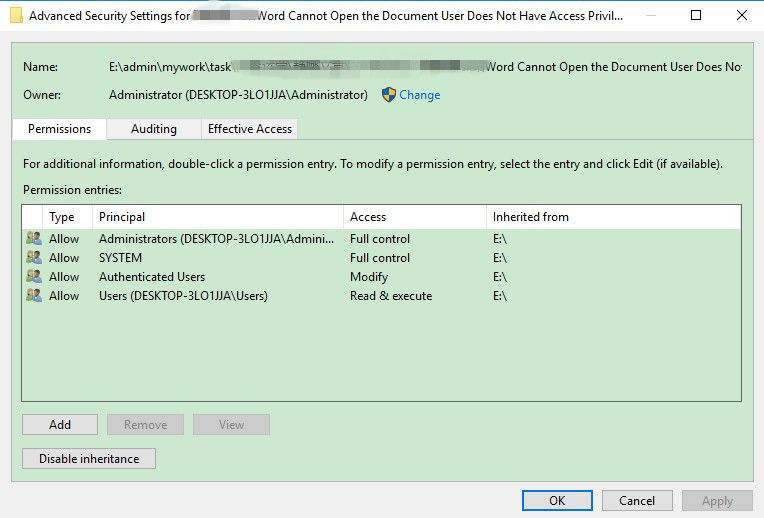Open the Effective Access tab
The image size is (764, 518).
[x=249, y=129]
